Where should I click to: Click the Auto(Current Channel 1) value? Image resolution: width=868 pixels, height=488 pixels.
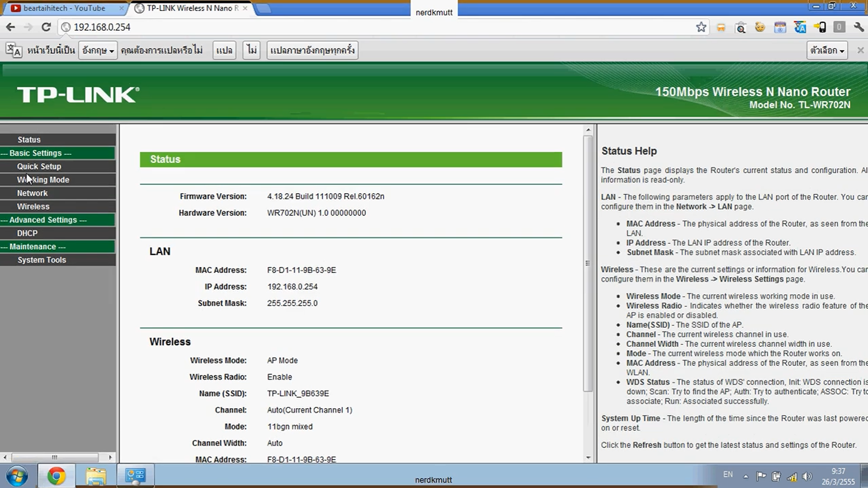(309, 410)
